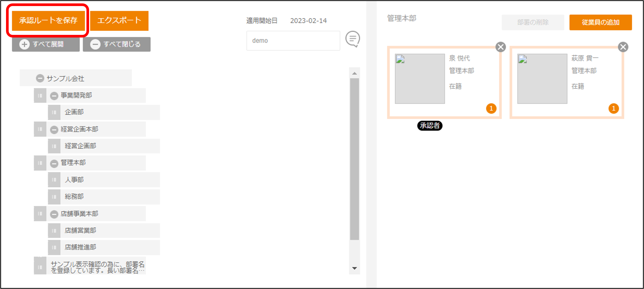
Task: Remove employee 泉 悦代 with X icon
Action: tap(501, 47)
